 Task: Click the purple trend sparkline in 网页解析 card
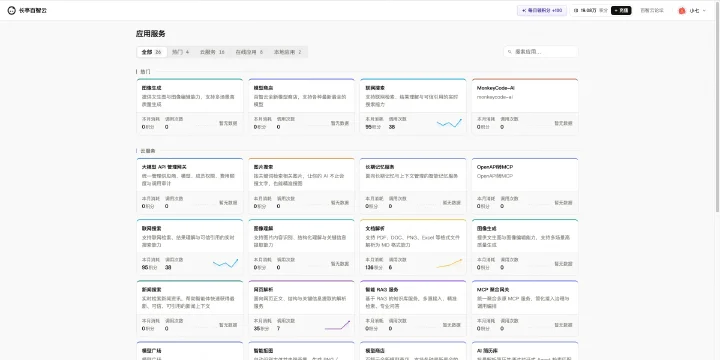click(338, 325)
